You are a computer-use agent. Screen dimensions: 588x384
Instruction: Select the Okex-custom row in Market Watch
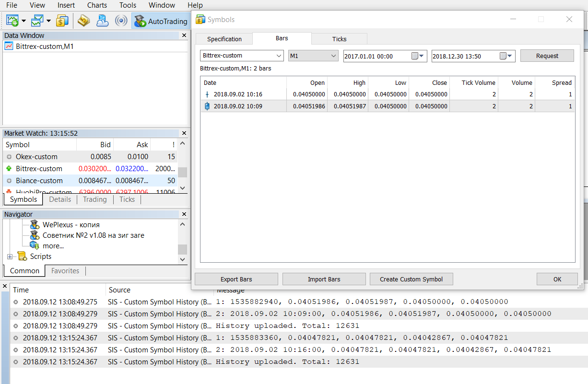click(x=90, y=157)
